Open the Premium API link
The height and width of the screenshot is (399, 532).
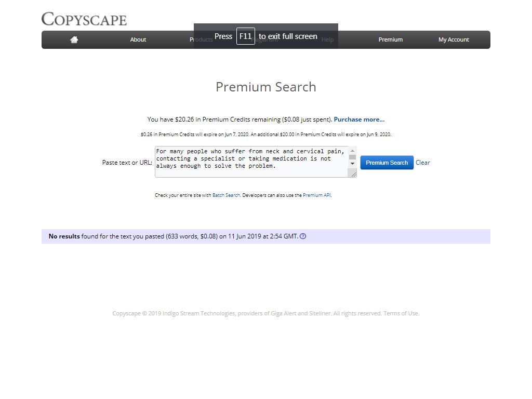316,195
